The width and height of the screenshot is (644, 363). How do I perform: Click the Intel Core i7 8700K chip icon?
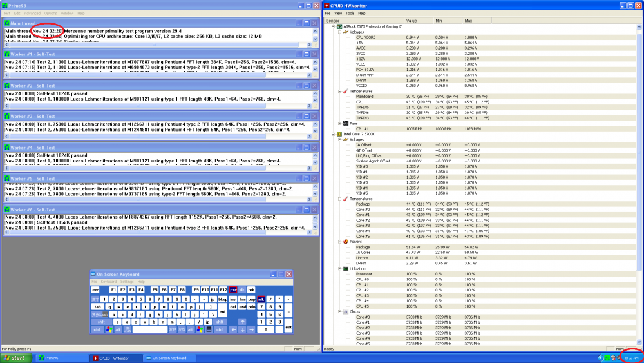(339, 134)
